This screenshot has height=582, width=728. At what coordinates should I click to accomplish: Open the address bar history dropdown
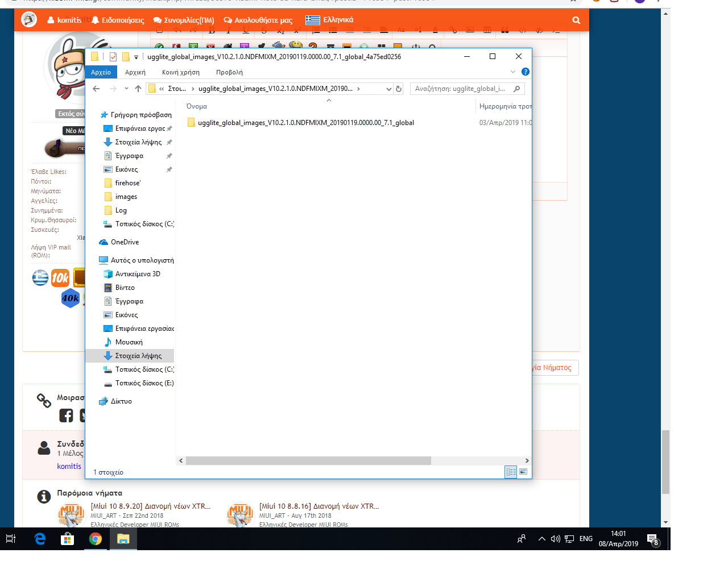click(389, 89)
